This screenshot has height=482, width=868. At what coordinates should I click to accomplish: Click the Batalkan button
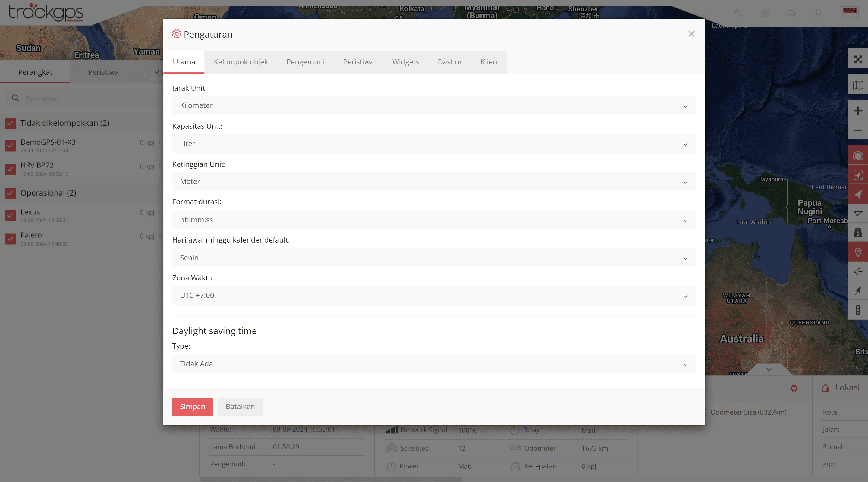pos(240,407)
